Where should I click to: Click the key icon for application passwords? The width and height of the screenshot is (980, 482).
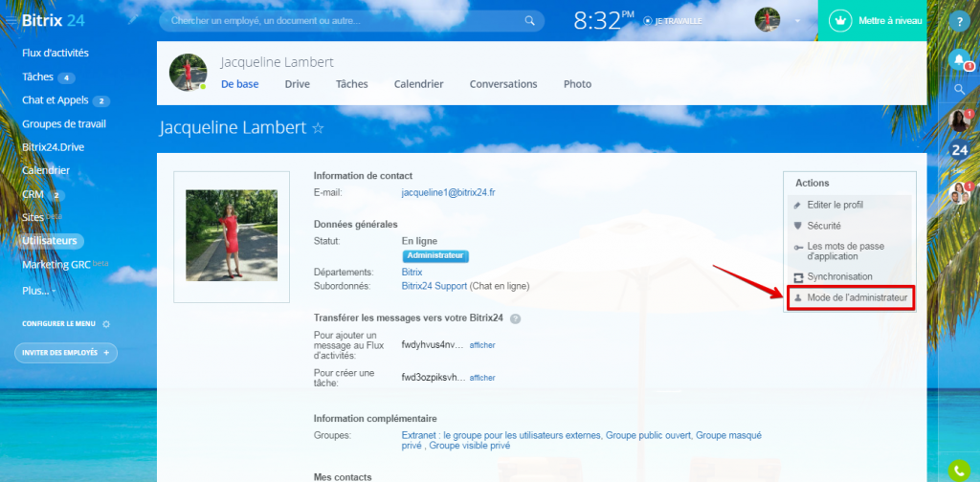[x=798, y=248]
